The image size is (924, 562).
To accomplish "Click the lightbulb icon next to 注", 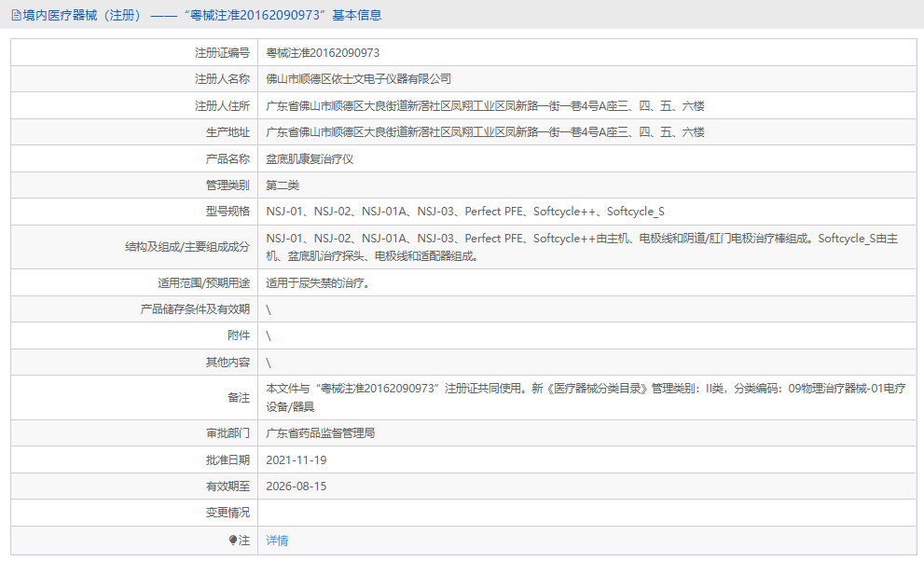I will click(233, 540).
